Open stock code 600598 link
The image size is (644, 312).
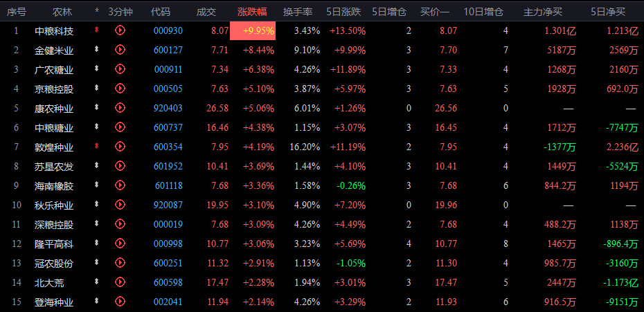[x=168, y=283]
